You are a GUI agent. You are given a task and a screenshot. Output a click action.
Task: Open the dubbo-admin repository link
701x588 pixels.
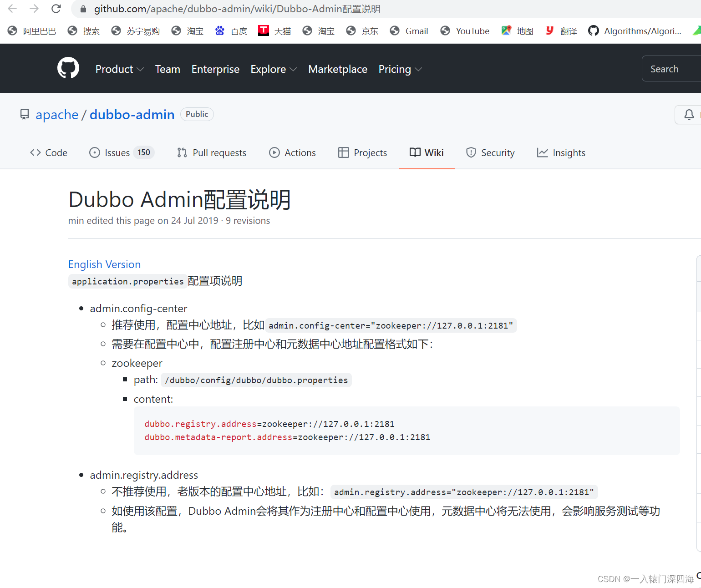(132, 115)
